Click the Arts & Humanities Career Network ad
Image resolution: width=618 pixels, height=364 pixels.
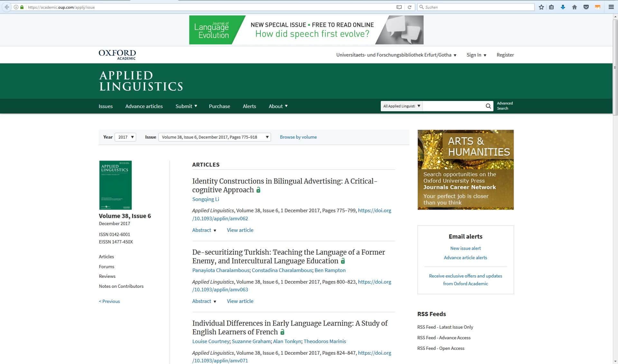click(x=465, y=170)
